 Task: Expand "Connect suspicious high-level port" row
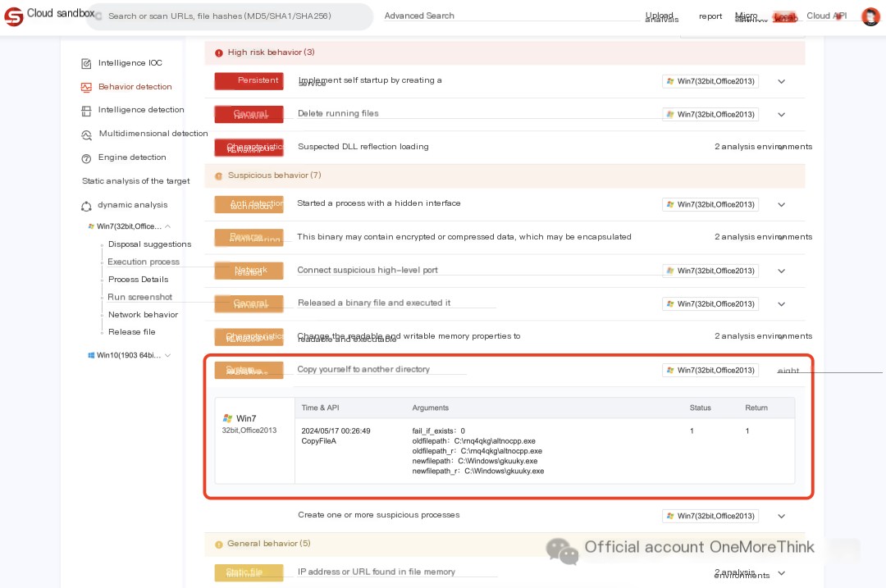[781, 271]
